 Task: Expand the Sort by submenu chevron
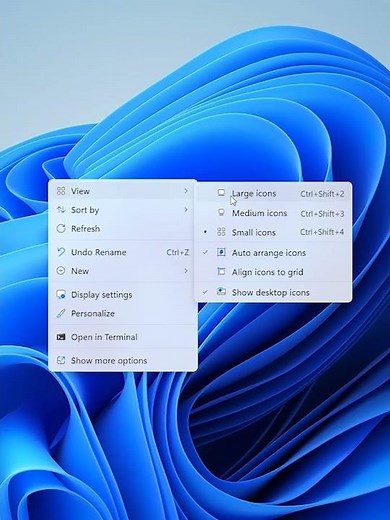[186, 210]
